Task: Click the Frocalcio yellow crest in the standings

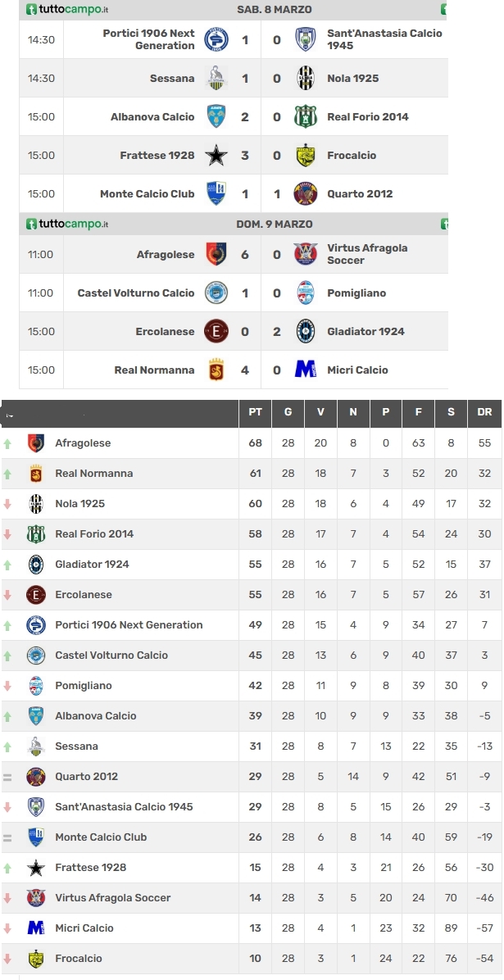Action: pyautogui.click(x=36, y=958)
